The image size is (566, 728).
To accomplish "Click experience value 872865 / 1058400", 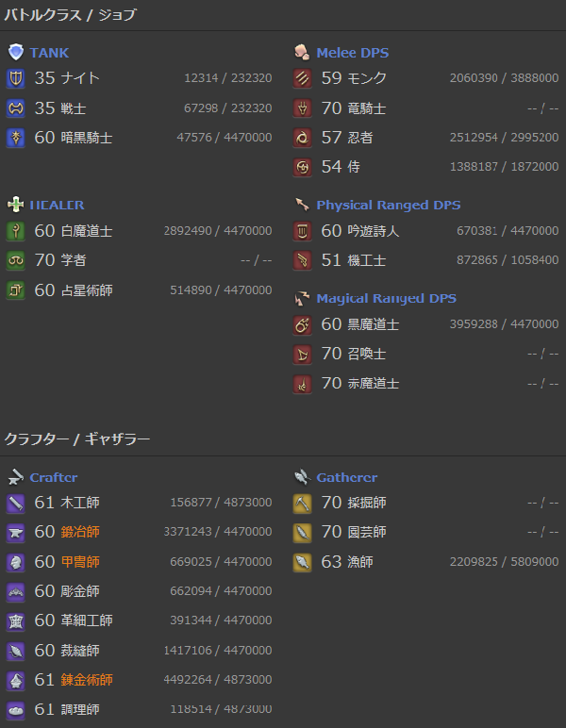I will coord(508,260).
